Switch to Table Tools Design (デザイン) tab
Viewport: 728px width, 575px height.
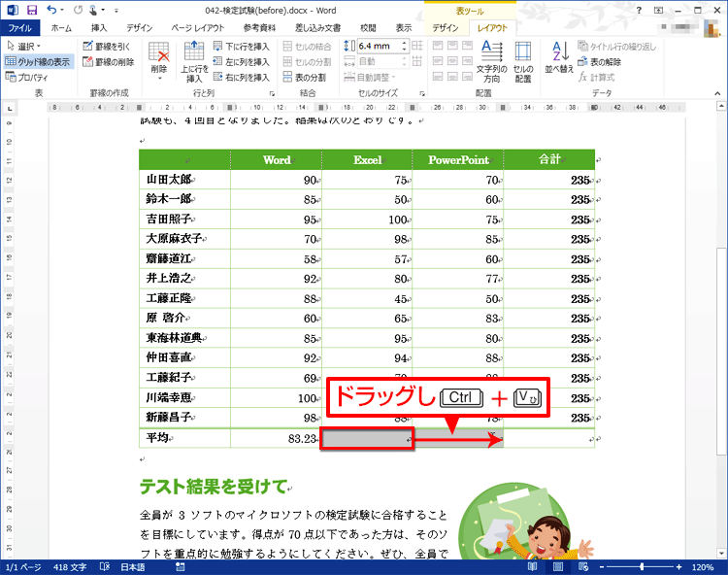446,28
